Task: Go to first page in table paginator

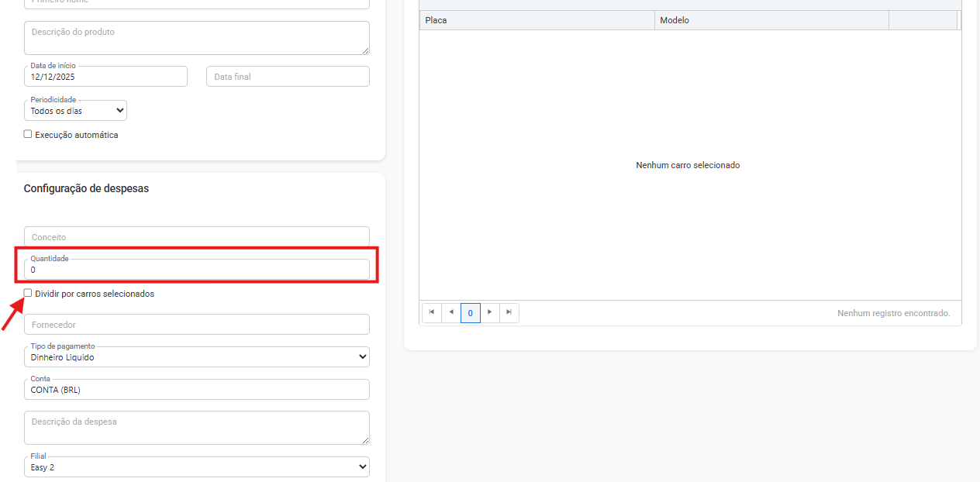Action: [x=432, y=312]
